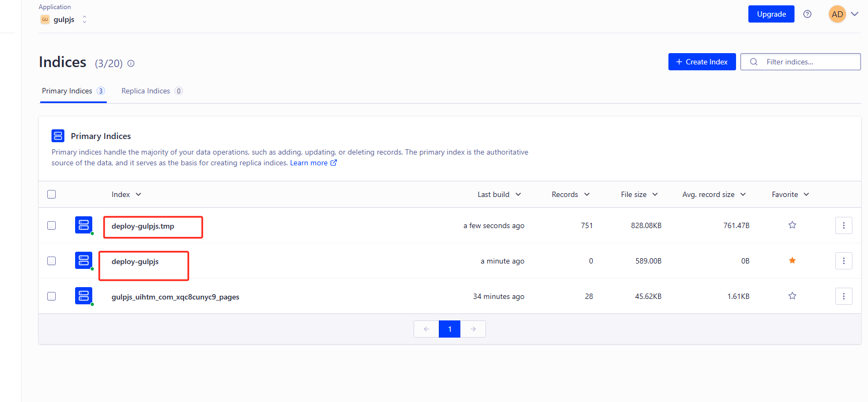Check the select-all indices checkbox in header

(x=52, y=194)
